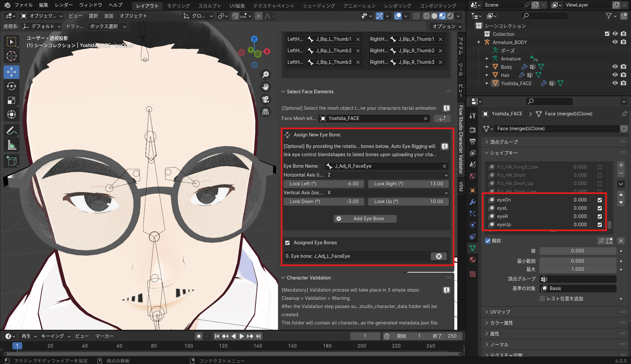Click the Add Cube tool icon

(12, 161)
